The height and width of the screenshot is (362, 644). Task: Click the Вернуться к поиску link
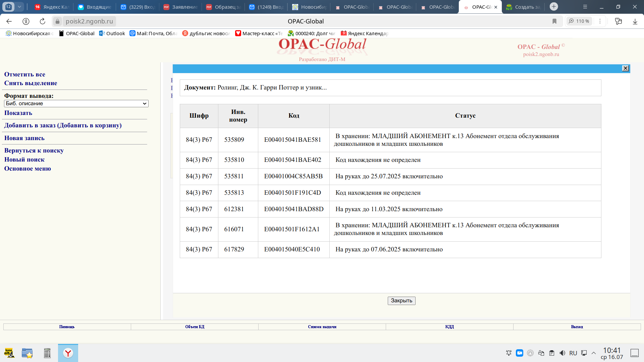[x=34, y=150]
